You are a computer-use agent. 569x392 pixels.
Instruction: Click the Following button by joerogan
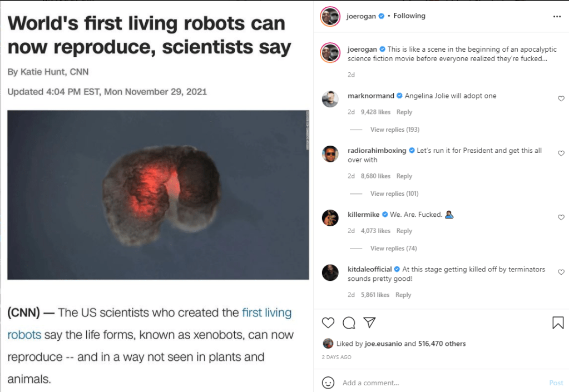point(409,16)
